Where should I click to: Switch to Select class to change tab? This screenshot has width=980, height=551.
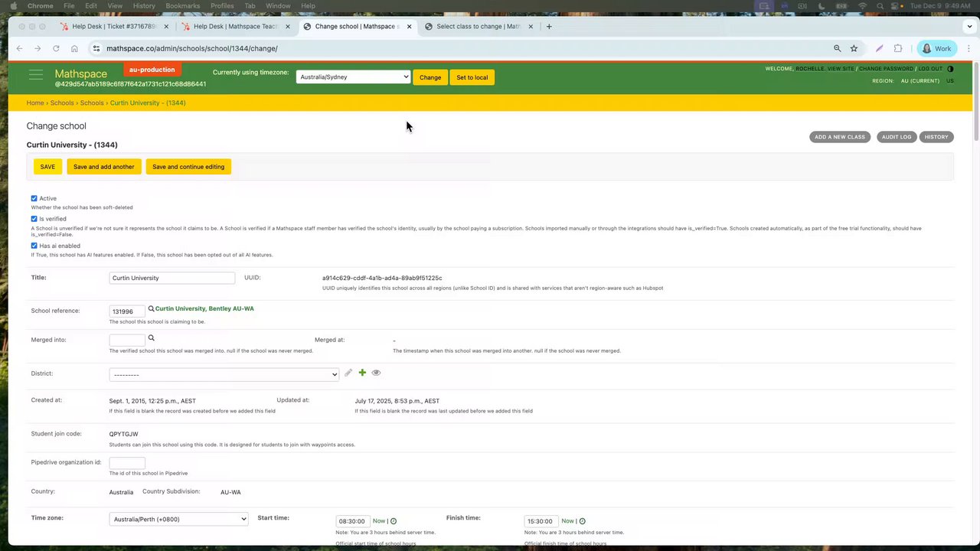(479, 26)
